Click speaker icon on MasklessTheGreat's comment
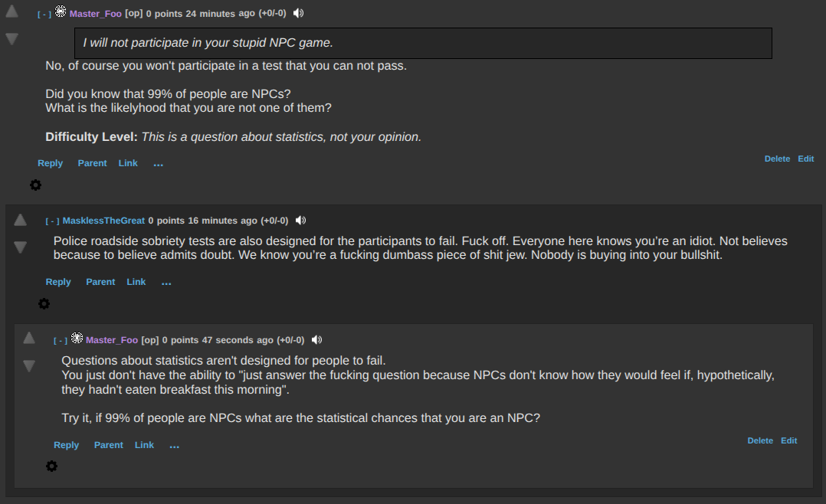Viewport: 826px width, 504px height. pos(300,221)
